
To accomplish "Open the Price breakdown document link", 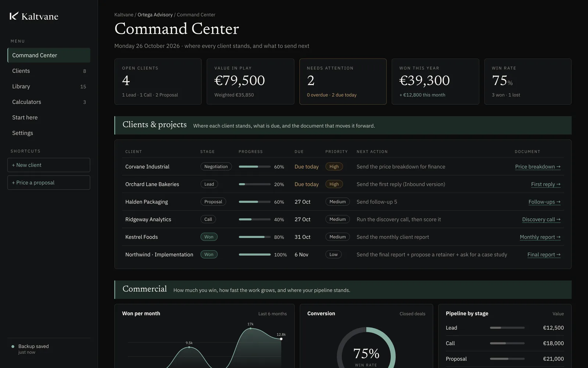I will pyautogui.click(x=538, y=167).
